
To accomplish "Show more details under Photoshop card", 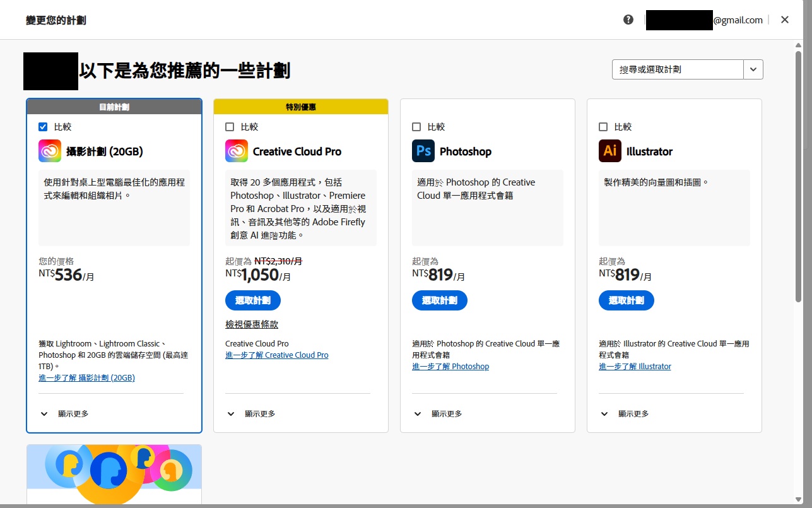I will (437, 414).
